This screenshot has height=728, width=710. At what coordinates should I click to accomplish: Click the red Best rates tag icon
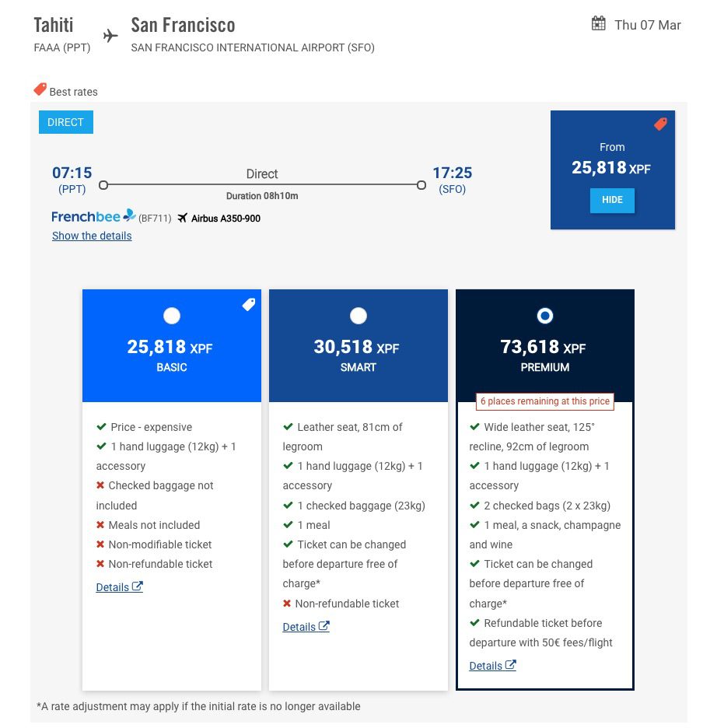point(40,89)
